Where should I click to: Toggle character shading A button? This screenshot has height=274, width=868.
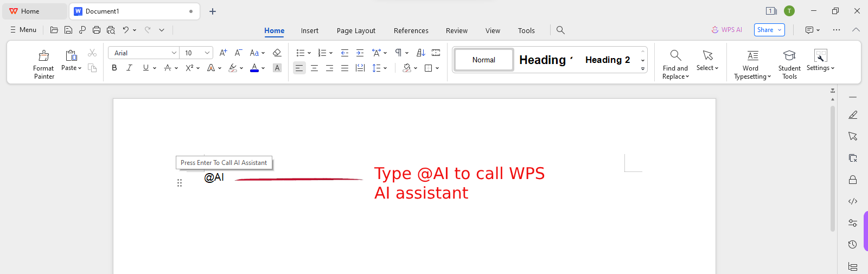click(277, 68)
